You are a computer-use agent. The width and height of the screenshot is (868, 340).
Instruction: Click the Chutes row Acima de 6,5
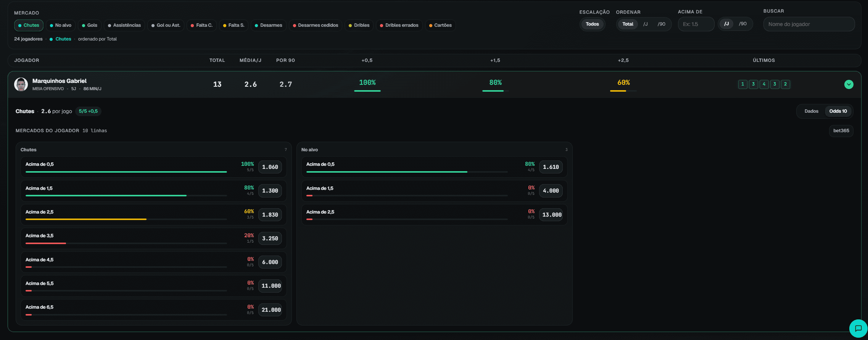tap(154, 310)
